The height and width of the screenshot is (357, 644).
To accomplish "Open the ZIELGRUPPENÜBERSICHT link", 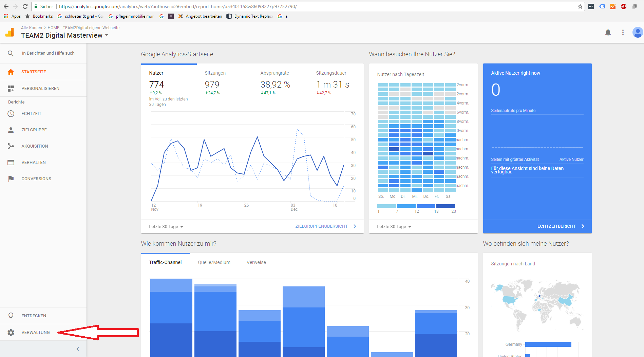I will pos(321,226).
